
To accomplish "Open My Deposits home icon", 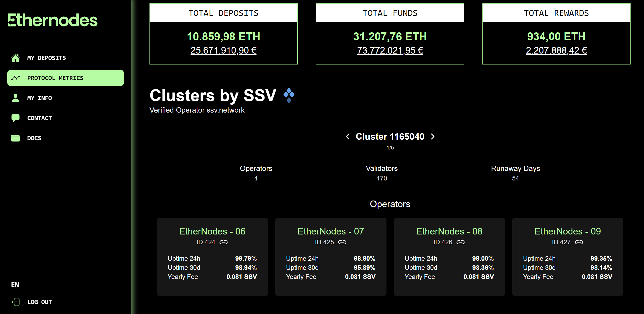I will click(x=15, y=58).
